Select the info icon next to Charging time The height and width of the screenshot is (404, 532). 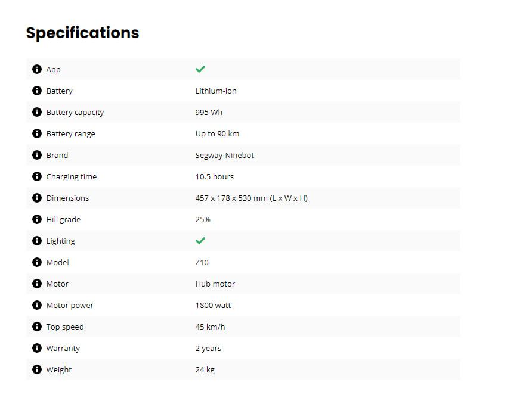36,176
